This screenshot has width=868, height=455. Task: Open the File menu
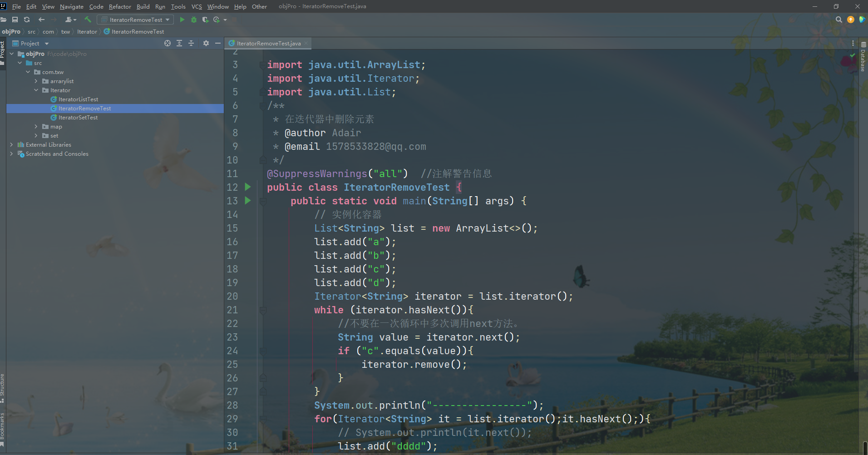point(16,6)
